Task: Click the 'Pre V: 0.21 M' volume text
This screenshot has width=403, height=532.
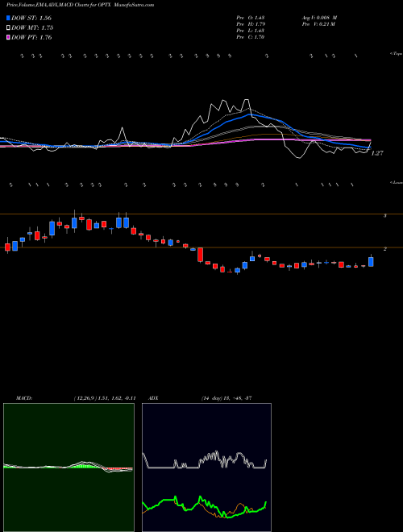Action: pyautogui.click(x=318, y=24)
